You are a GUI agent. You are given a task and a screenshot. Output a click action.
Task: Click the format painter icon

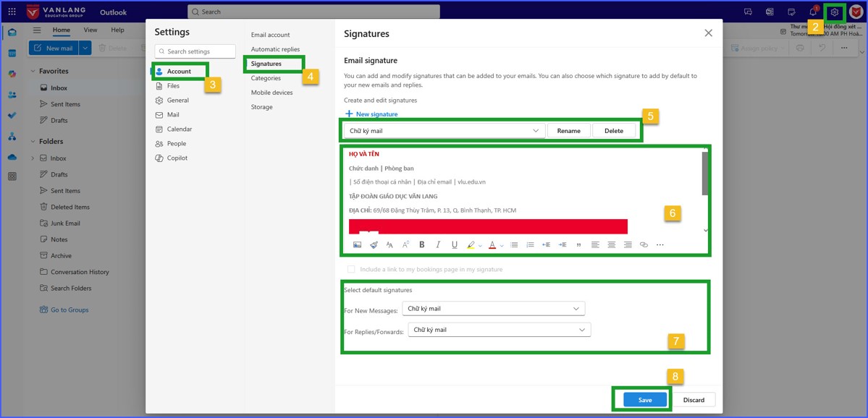(x=374, y=245)
